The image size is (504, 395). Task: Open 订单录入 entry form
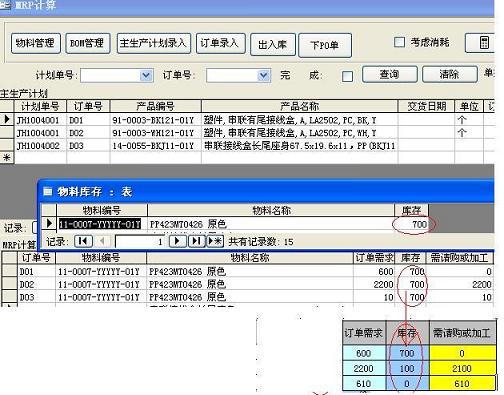[221, 43]
